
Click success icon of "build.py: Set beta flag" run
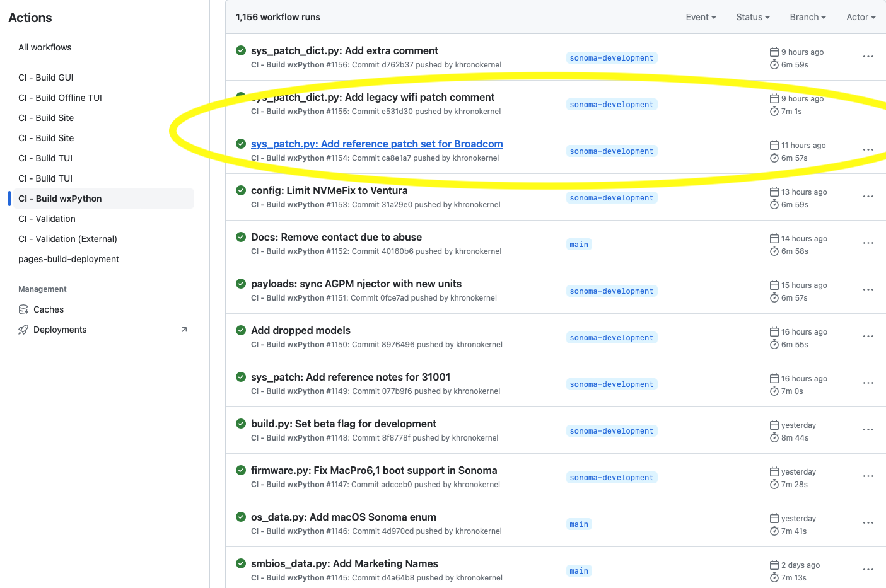241,424
